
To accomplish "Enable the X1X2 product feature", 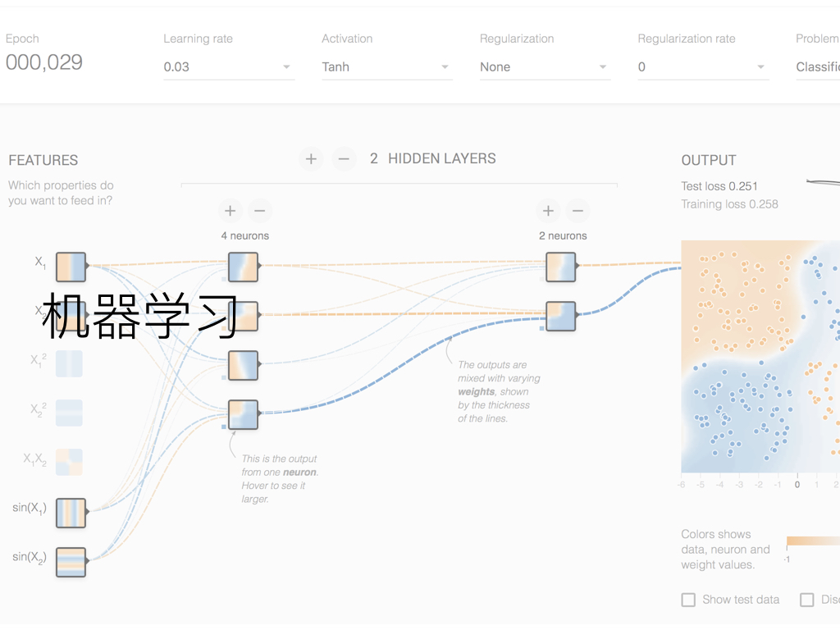I will pos(69,463).
